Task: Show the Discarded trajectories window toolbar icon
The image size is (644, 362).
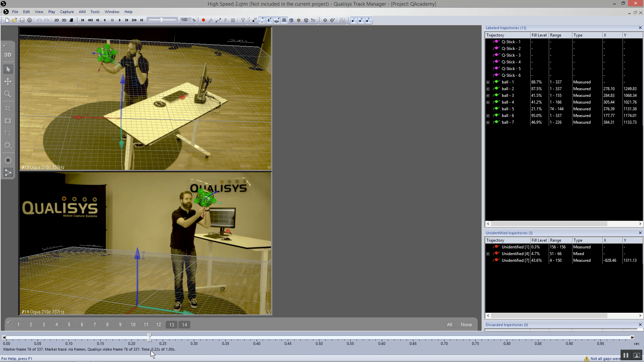Action: tap(368, 20)
